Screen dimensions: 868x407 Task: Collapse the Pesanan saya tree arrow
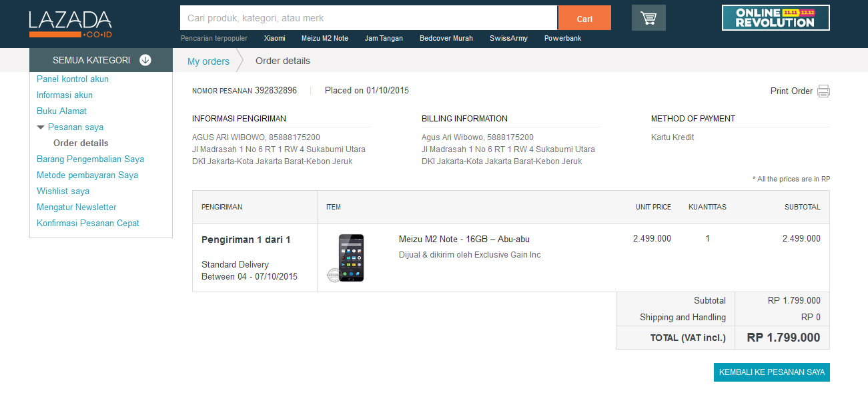[x=41, y=127]
